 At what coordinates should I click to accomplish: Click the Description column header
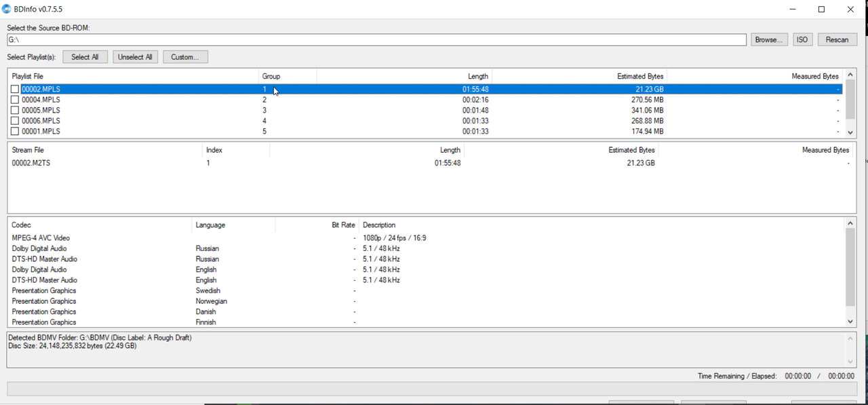602,225
